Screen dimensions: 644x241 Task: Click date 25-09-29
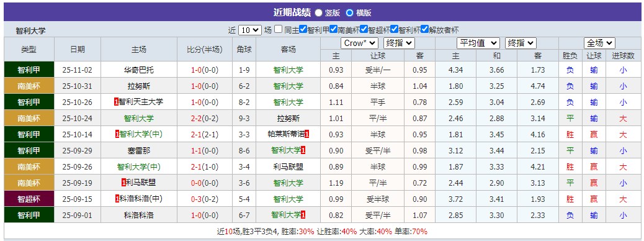pyautogui.click(x=77, y=150)
